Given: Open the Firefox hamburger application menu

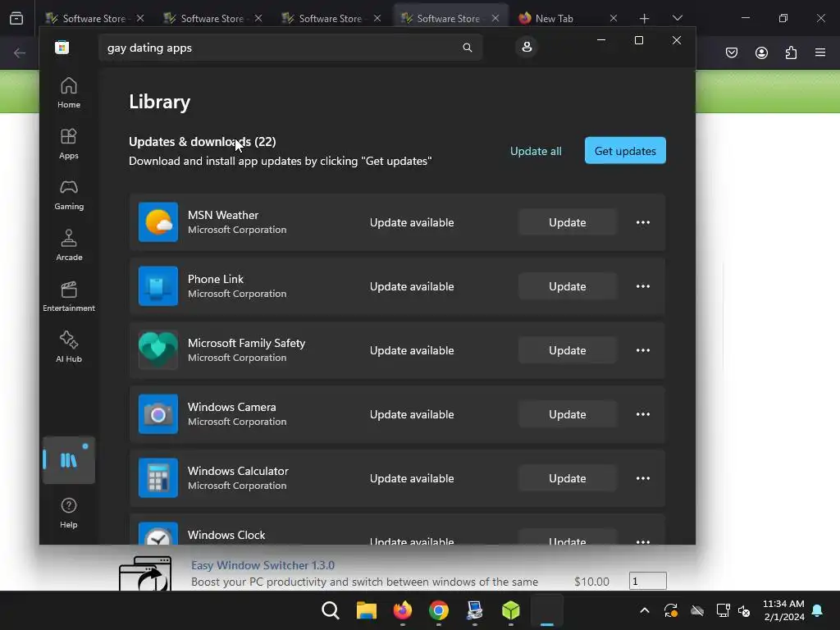Looking at the screenshot, I should click(x=820, y=52).
